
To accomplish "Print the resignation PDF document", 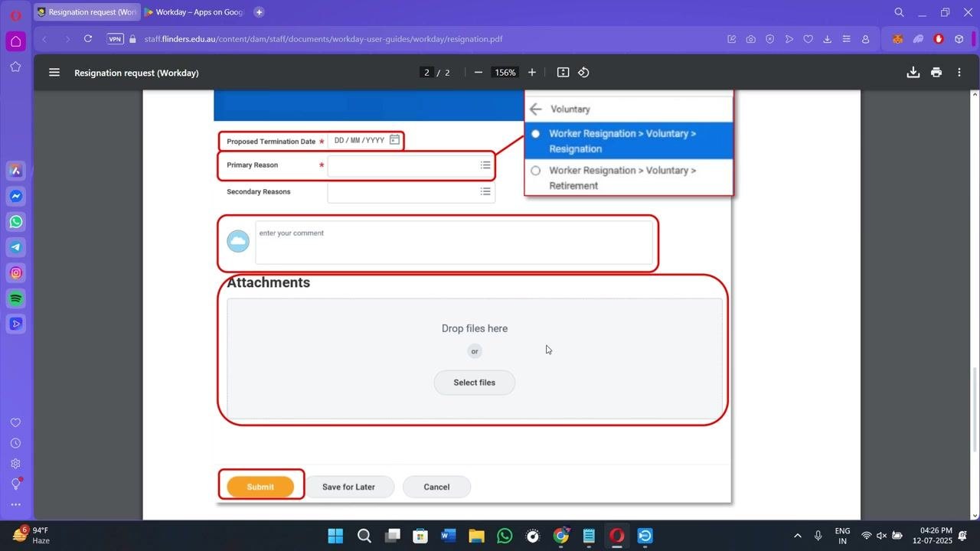I will coord(936,73).
